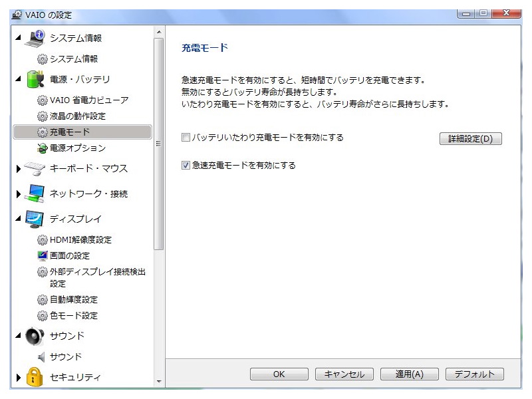532x399 pixels.
Task: Apply changes with 適用(A) button
Action: 410,374
